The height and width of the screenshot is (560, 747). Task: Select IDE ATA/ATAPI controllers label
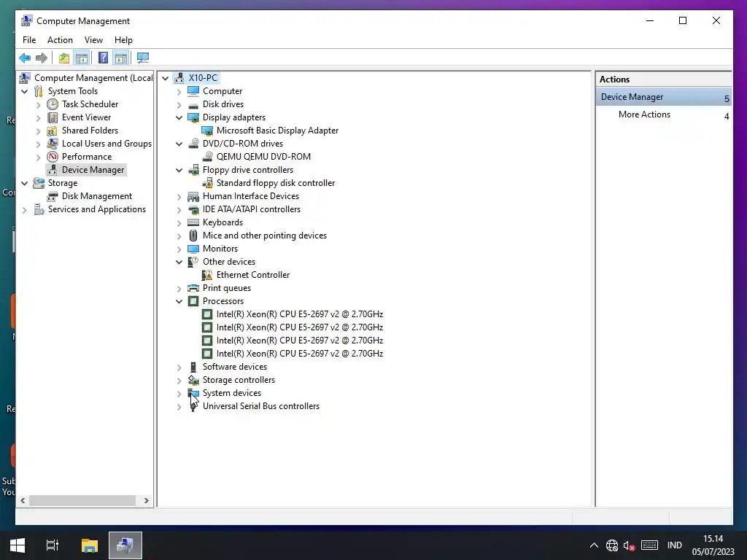252,209
